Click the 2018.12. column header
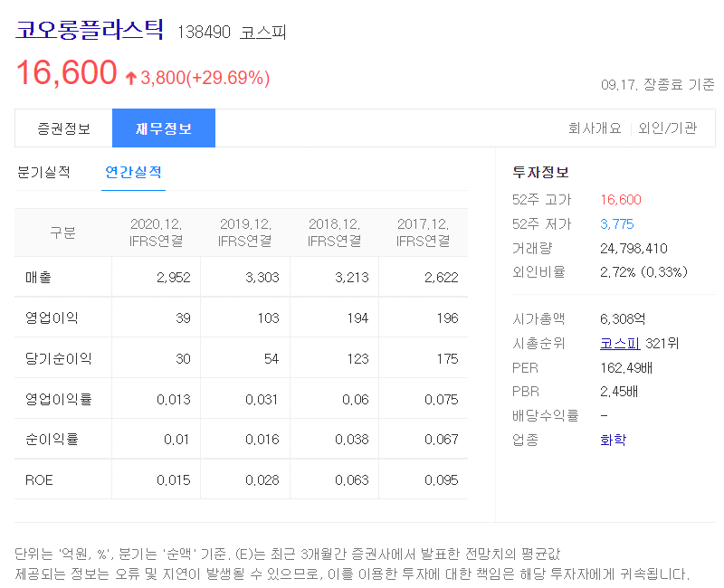 tap(334, 232)
